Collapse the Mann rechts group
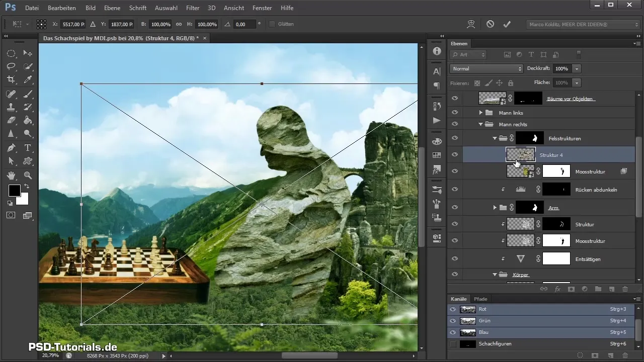 [480, 124]
